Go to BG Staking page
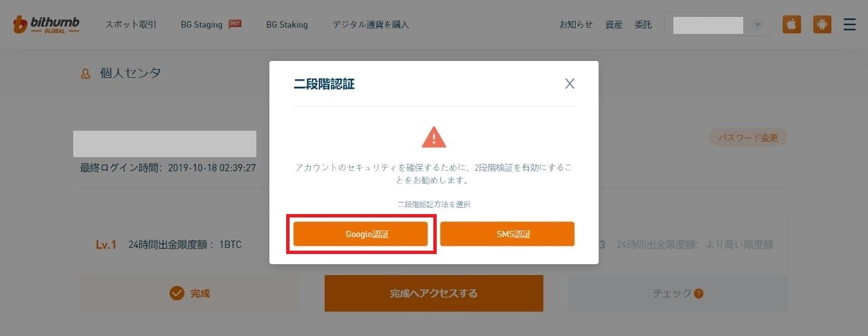The width and height of the screenshot is (868, 336). pos(287,24)
